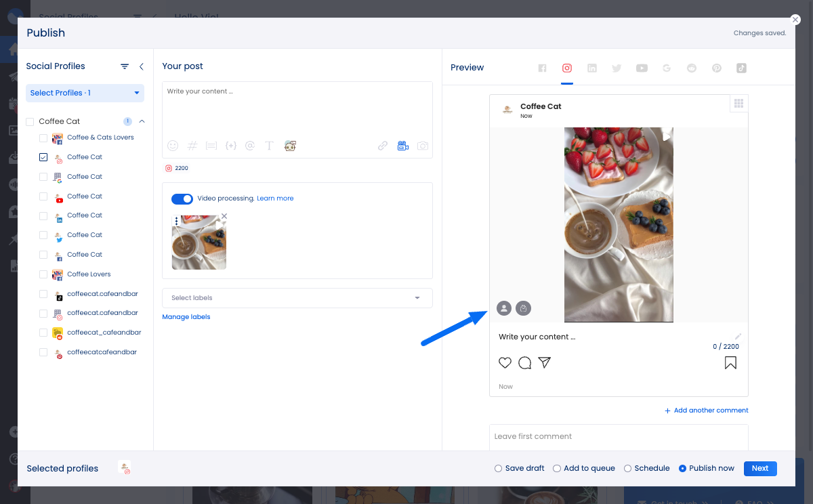The width and height of the screenshot is (813, 504).
Task: Check the coffeecatcafeandbar Pinterest profile
Action: (x=43, y=352)
